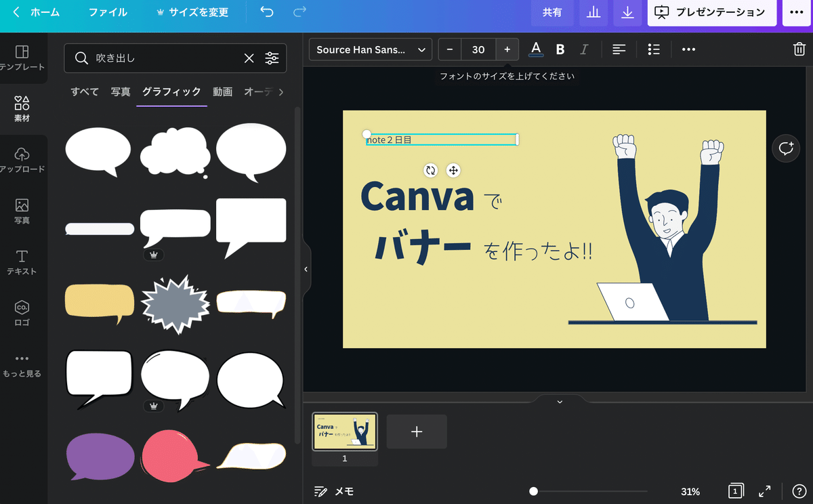Select the Canva heading text

417,195
